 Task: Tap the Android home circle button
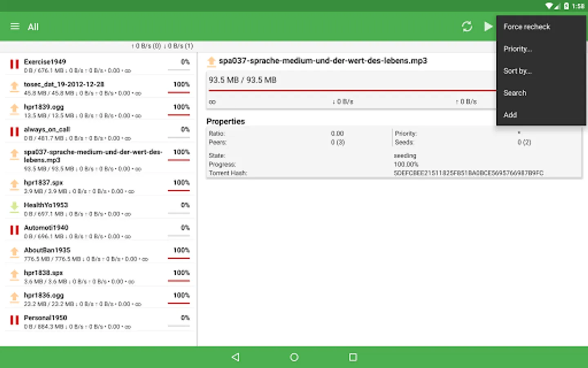coord(294,357)
